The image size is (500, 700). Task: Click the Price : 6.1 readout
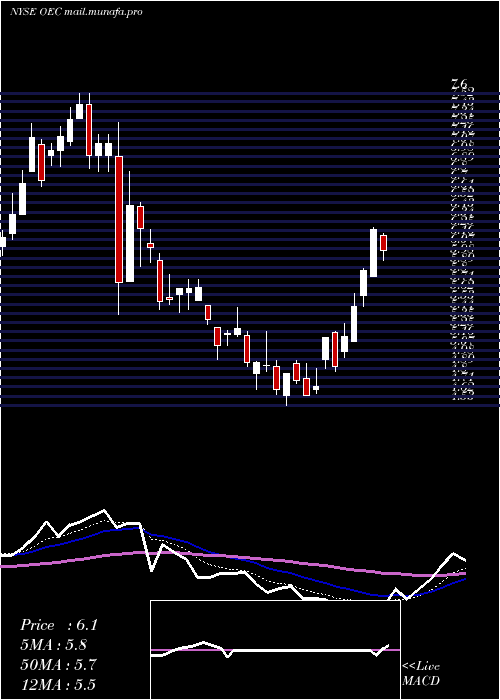click(x=58, y=625)
